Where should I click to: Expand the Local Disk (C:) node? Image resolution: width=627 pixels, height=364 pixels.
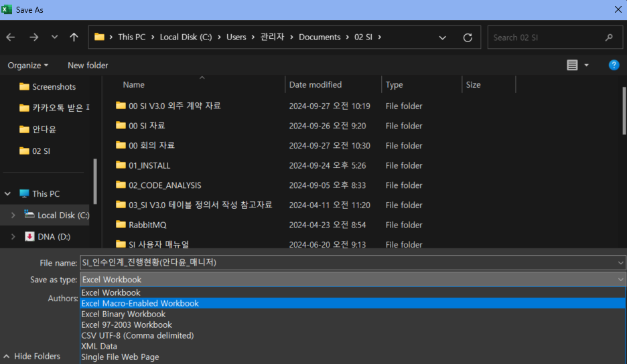13,215
